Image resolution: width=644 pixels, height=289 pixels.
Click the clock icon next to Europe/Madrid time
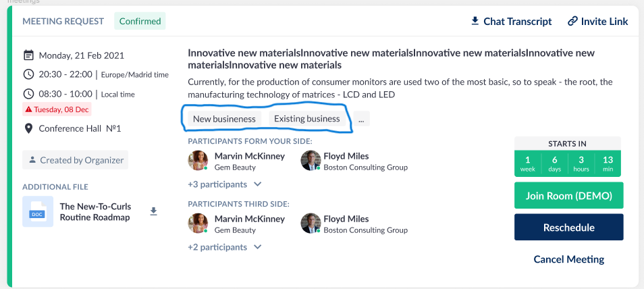click(x=28, y=74)
